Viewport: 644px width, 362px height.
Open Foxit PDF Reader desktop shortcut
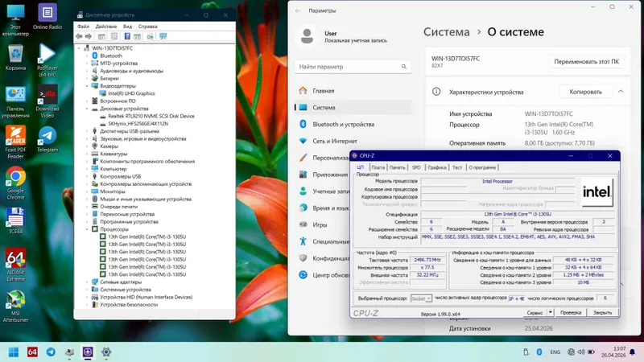tap(15, 142)
